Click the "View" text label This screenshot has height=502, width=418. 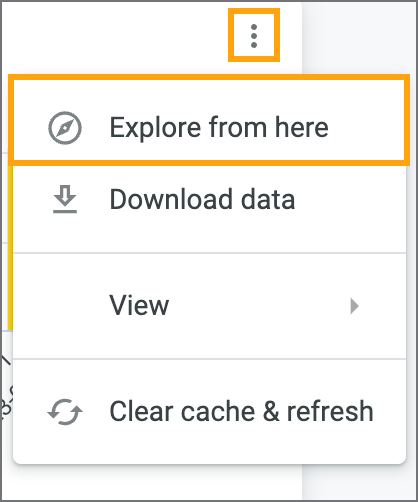(x=139, y=305)
